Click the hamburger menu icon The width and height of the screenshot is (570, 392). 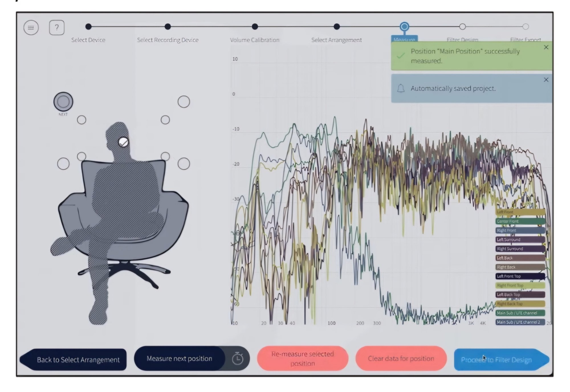31,27
